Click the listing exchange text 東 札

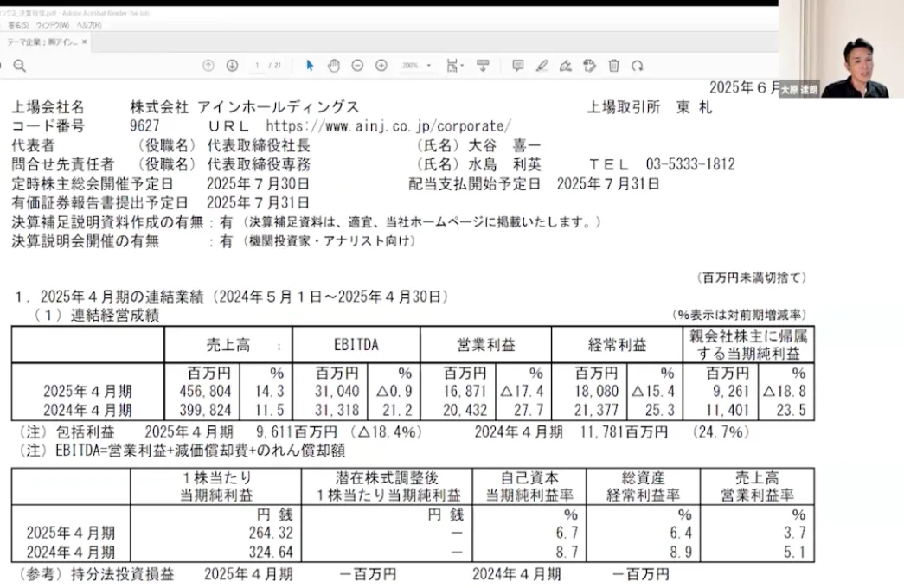point(695,107)
